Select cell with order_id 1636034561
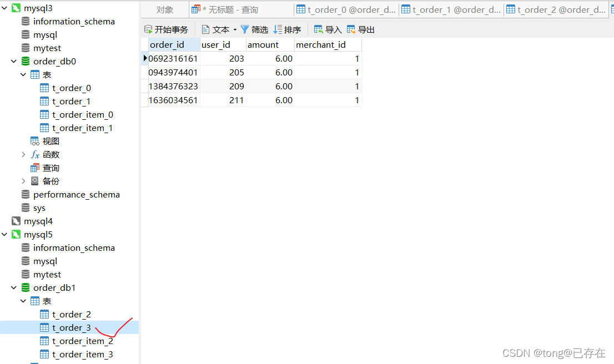The width and height of the screenshot is (614, 364). click(x=174, y=100)
